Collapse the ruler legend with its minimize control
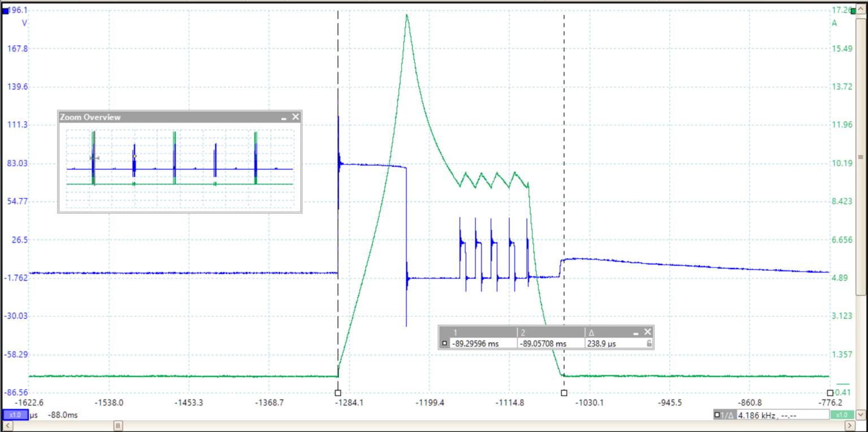868x432 pixels. [637, 332]
